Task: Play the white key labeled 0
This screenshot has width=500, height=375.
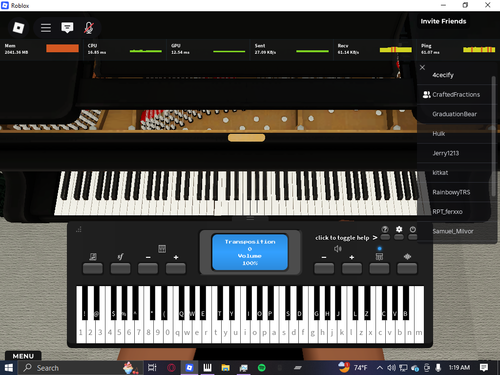Action: (x=167, y=332)
